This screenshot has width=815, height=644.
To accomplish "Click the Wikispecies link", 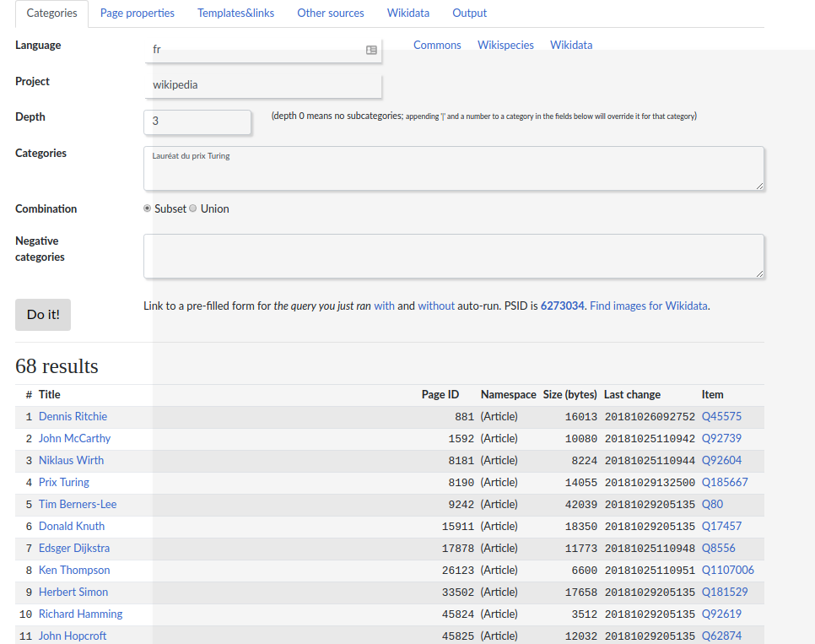I will point(505,46).
